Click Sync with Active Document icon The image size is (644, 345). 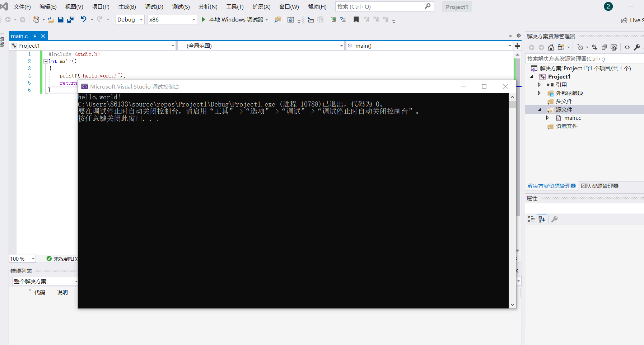tap(594, 47)
